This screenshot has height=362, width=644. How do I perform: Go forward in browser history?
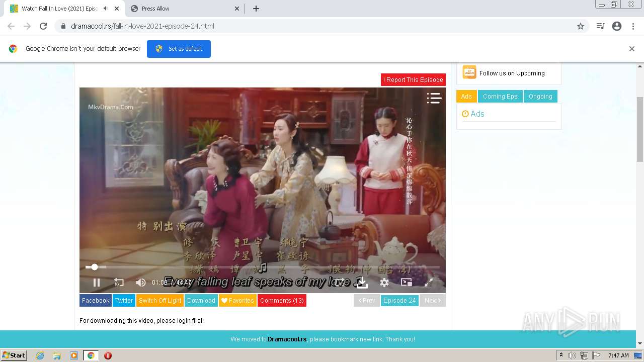pos(27,26)
